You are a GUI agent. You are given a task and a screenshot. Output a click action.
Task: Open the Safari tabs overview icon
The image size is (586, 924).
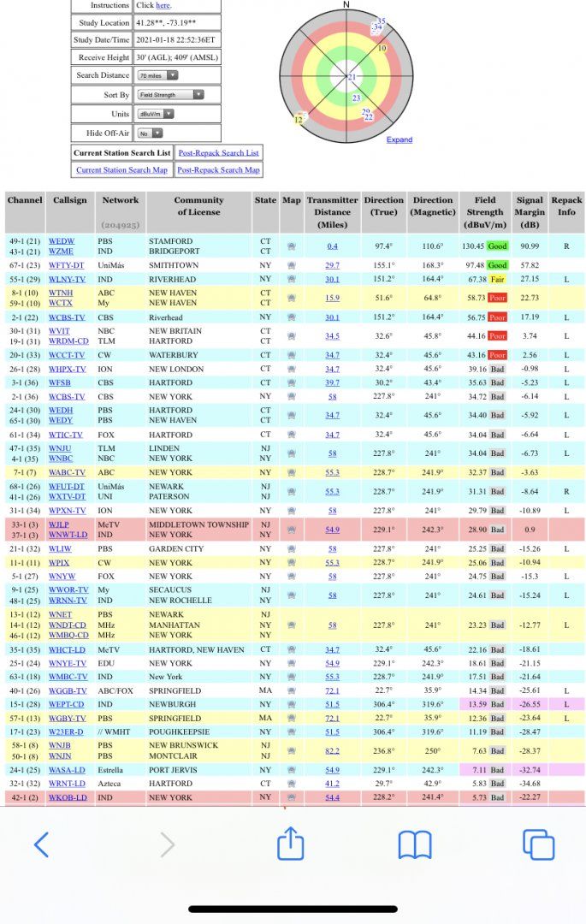pos(538,844)
